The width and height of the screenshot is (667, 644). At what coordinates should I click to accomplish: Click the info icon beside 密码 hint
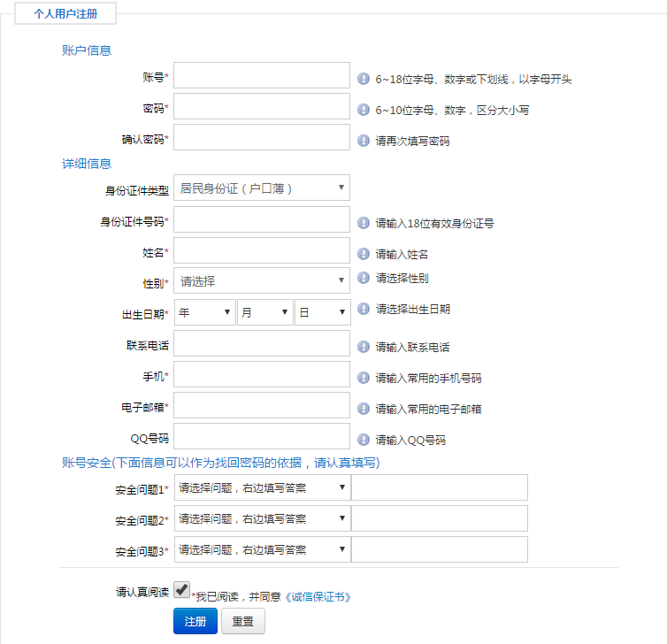point(363,110)
